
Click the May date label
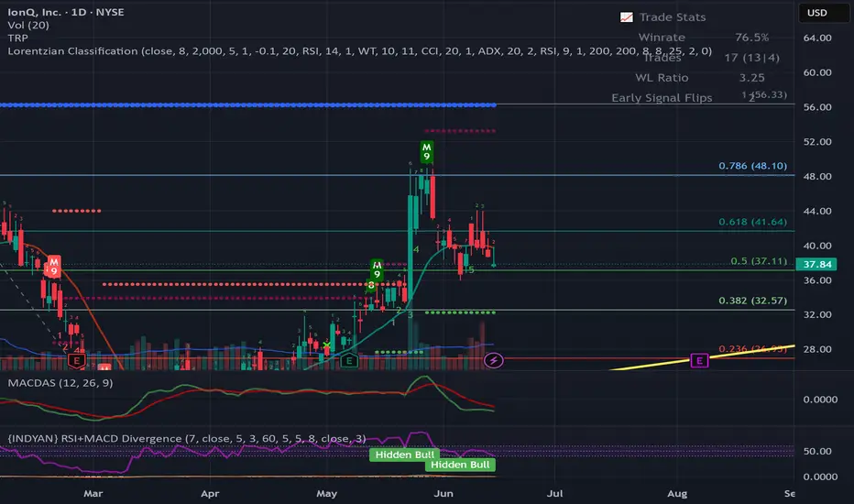[327, 494]
